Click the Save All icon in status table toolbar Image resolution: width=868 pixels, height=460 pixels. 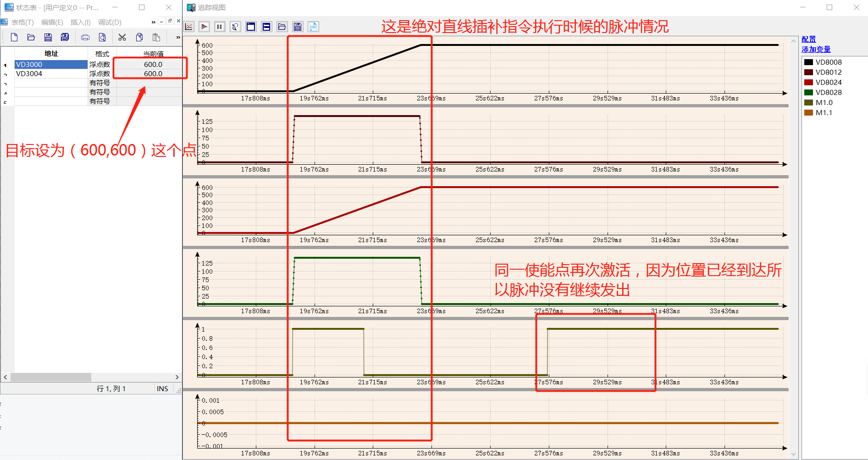pos(65,37)
